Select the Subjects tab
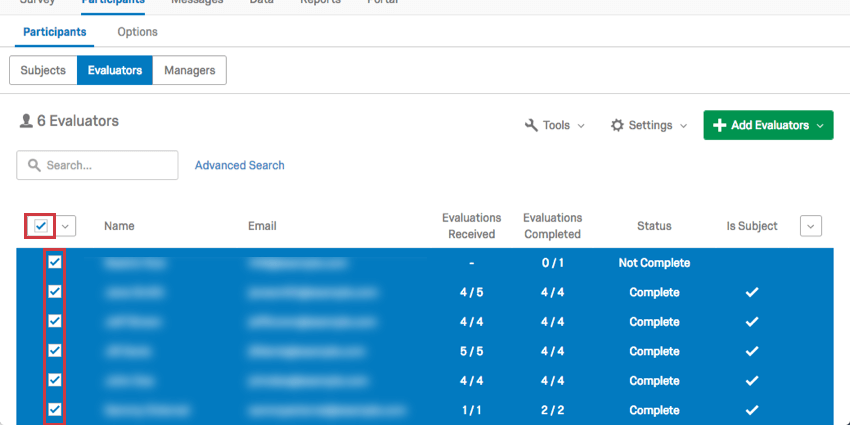Viewport: 850px width, 425px height. point(43,70)
